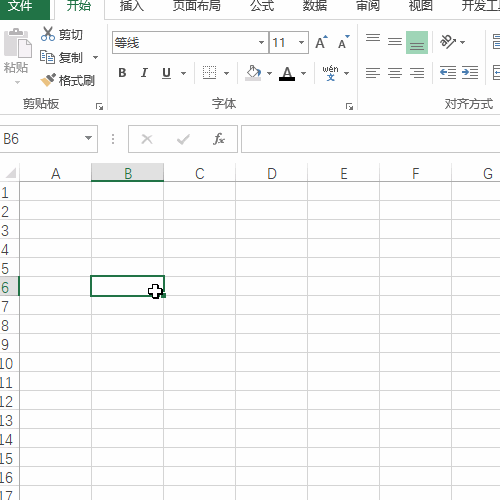Open the Paste options arrow below 粘贴

[17, 82]
